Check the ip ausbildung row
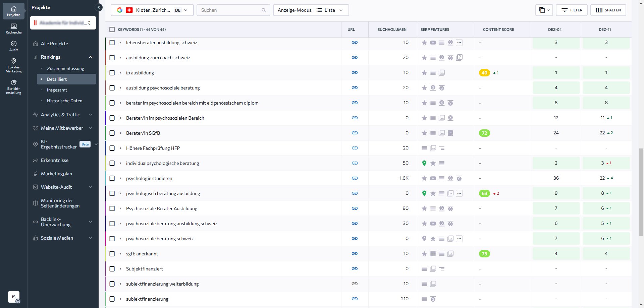The image size is (644, 308). point(112,73)
